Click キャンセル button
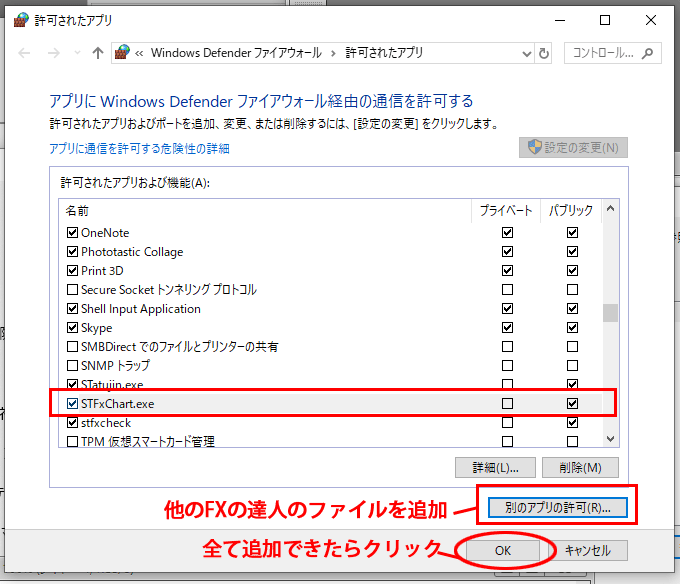The height and width of the screenshot is (584, 680). click(x=588, y=551)
